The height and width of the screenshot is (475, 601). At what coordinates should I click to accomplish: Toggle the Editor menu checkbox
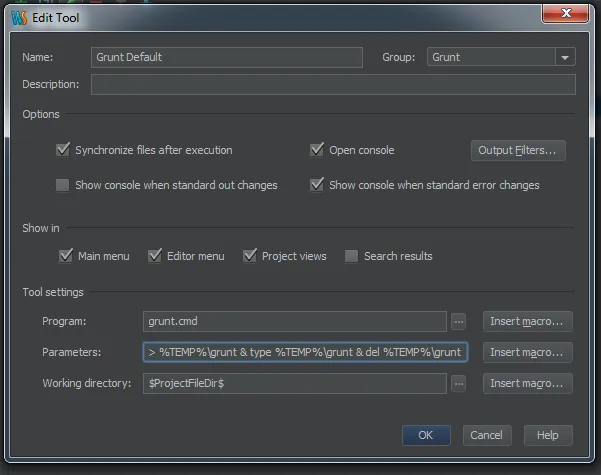(155, 255)
